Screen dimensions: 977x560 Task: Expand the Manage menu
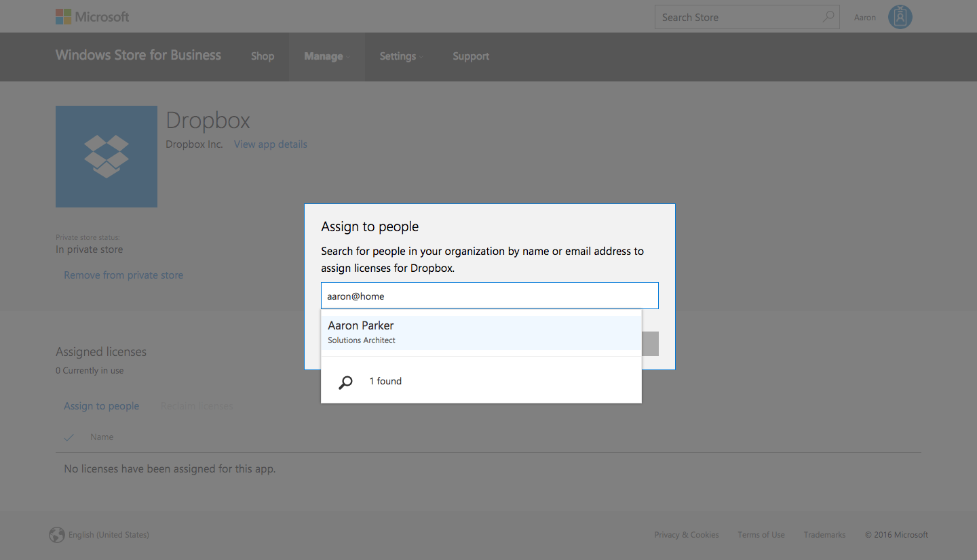[326, 56]
